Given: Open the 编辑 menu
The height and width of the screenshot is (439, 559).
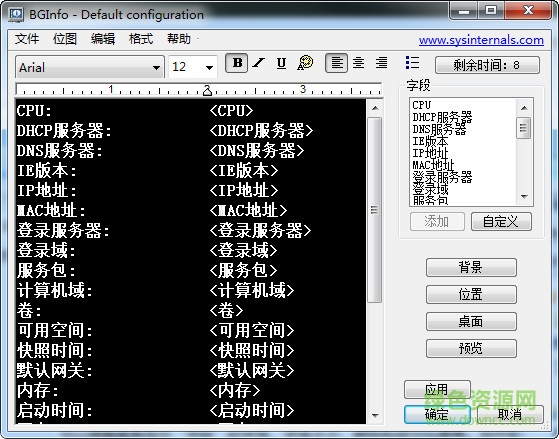Looking at the screenshot, I should (x=103, y=39).
